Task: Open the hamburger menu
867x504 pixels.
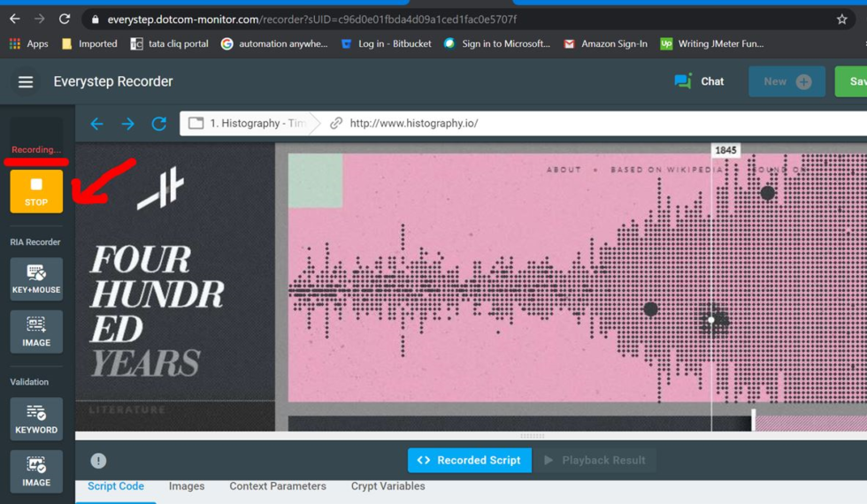Action: click(x=26, y=82)
